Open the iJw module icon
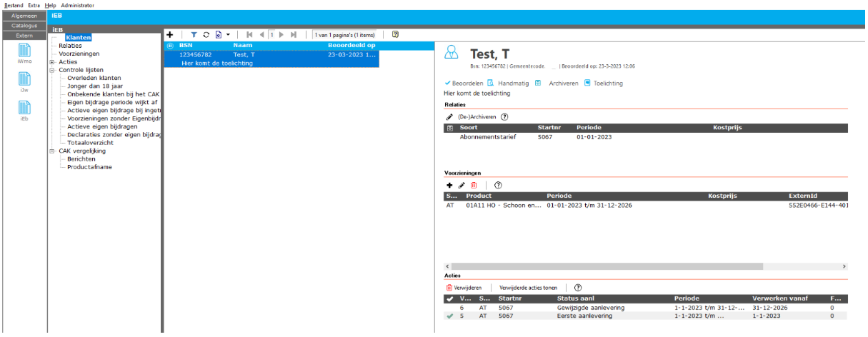 [x=24, y=79]
